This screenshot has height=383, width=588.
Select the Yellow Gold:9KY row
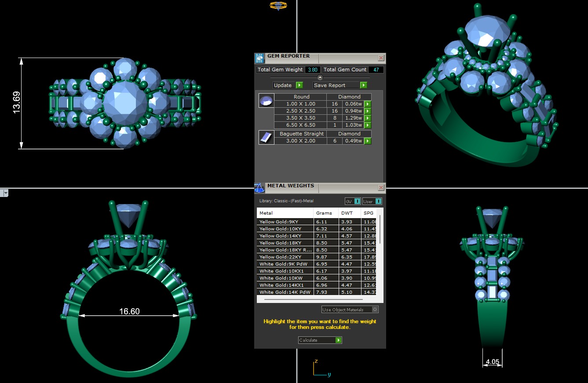pyautogui.click(x=317, y=222)
